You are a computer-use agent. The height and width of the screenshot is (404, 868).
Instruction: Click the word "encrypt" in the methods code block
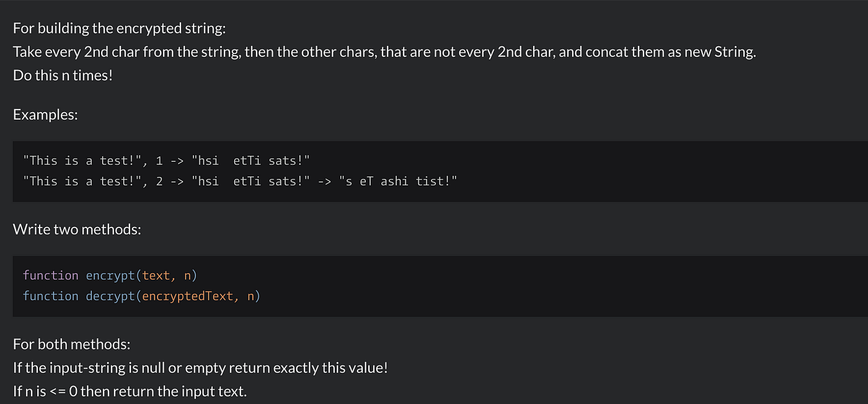pos(110,275)
